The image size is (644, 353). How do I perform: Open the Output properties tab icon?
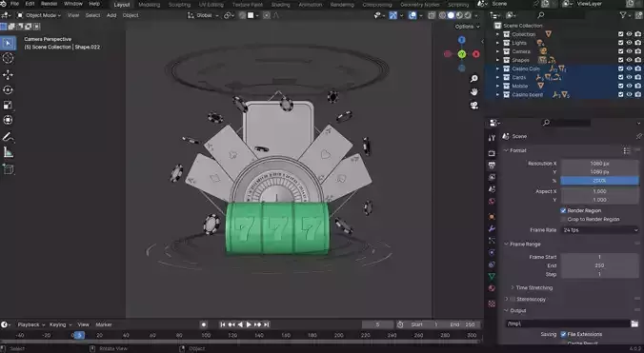coord(492,166)
